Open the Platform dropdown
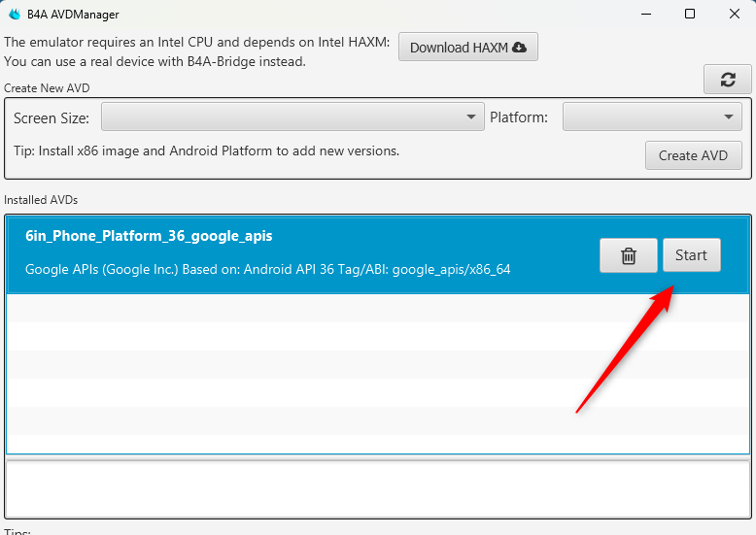The image size is (756, 535). click(652, 117)
